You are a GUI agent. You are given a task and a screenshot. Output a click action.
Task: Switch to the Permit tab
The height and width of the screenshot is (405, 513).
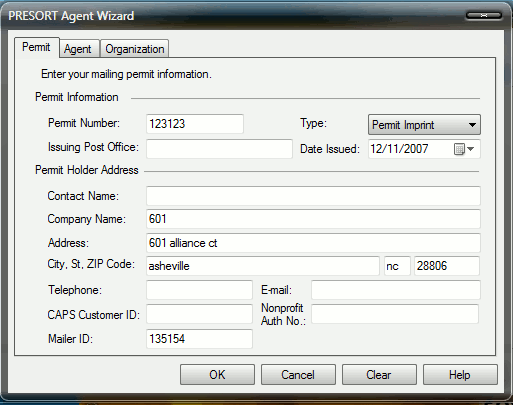(x=37, y=47)
